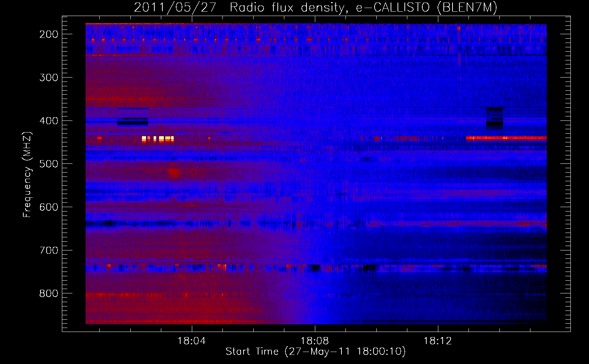Click the 200 frequency tick label
This screenshot has height=364, width=589.
49,34
